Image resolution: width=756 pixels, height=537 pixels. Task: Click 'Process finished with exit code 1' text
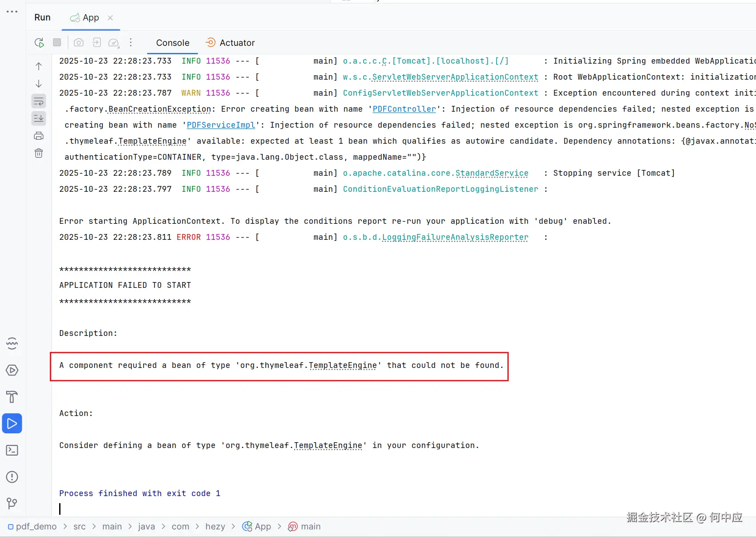(x=140, y=493)
